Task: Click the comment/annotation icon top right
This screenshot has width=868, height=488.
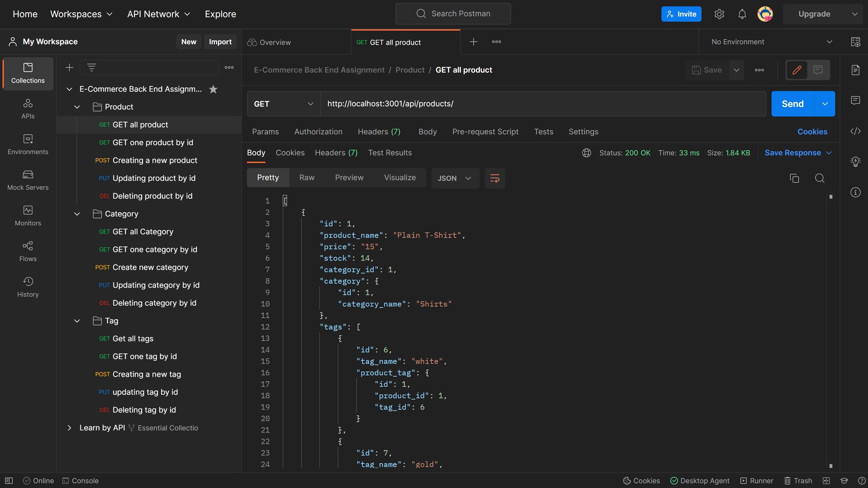Action: pyautogui.click(x=818, y=70)
